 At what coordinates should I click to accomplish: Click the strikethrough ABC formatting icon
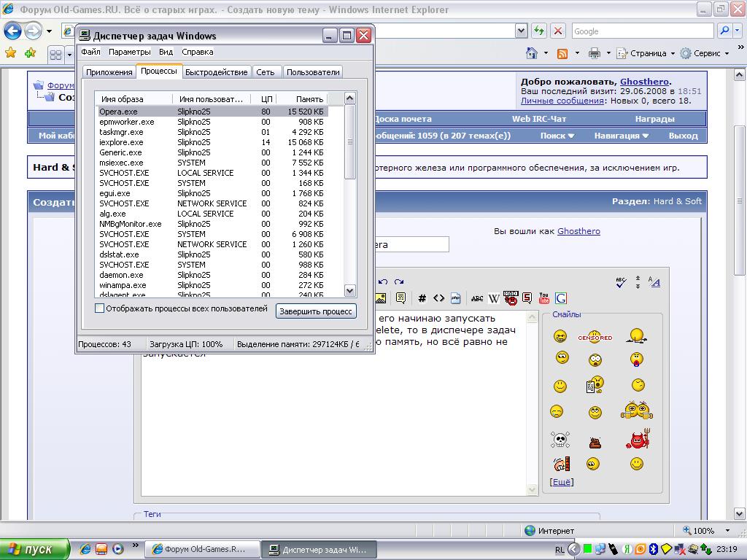[477, 298]
